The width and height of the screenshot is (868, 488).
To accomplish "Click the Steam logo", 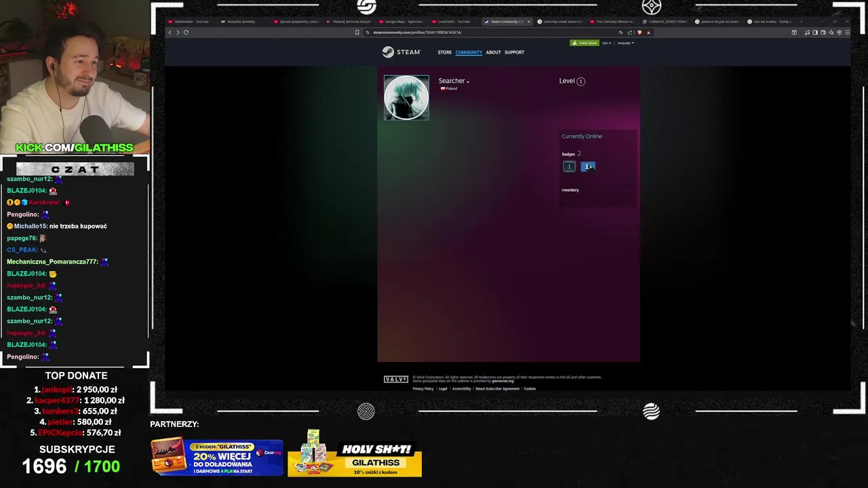I will [401, 52].
